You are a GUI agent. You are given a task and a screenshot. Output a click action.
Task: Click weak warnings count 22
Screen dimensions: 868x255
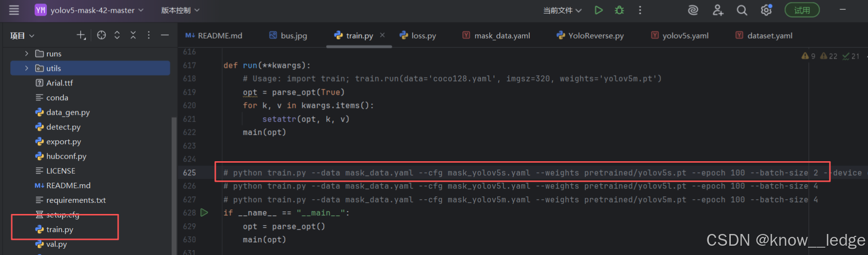click(x=829, y=56)
